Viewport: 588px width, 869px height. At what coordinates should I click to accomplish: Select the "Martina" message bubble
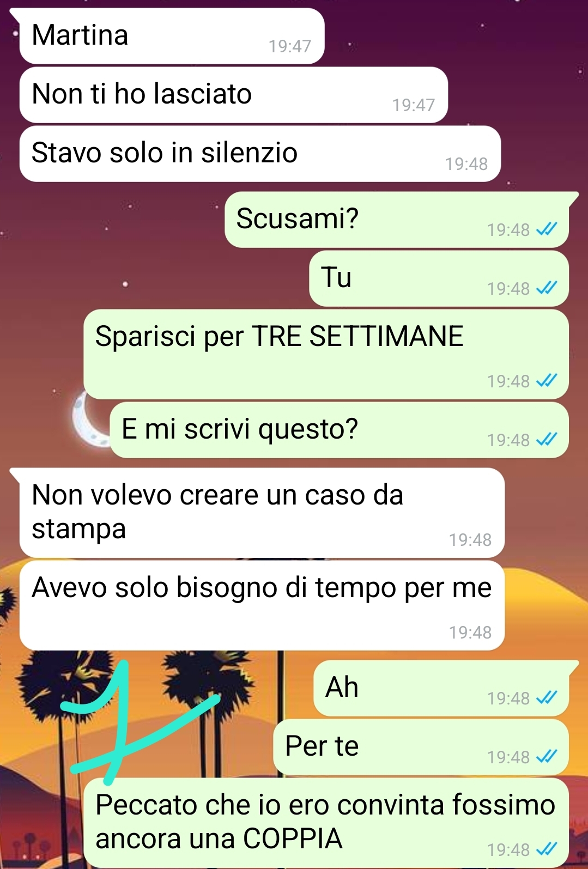[172, 36]
